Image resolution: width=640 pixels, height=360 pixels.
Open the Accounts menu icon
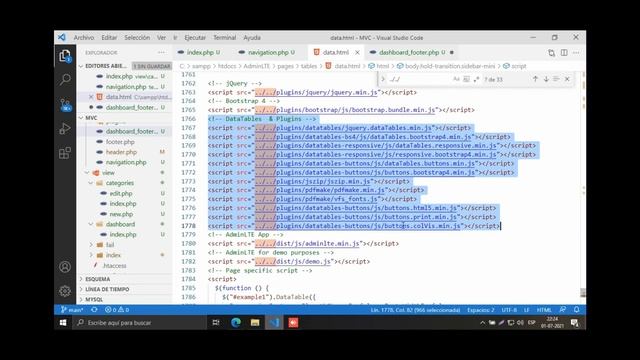(65, 267)
